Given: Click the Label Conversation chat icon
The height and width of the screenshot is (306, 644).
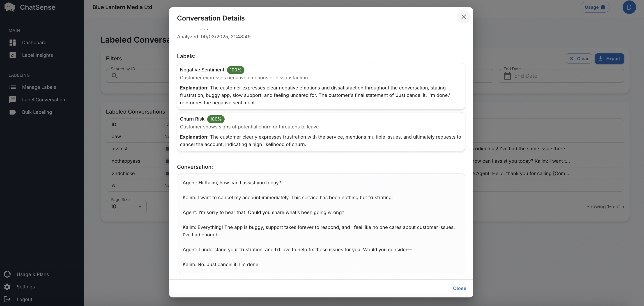Looking at the screenshot, I should click(x=12, y=100).
